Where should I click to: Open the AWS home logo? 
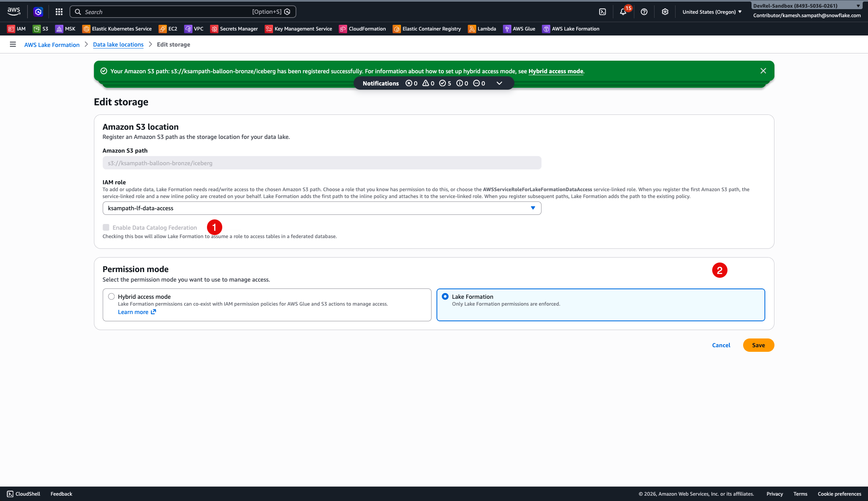click(14, 11)
